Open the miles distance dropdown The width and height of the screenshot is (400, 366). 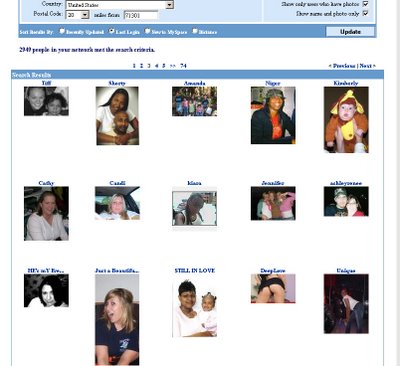[x=85, y=15]
